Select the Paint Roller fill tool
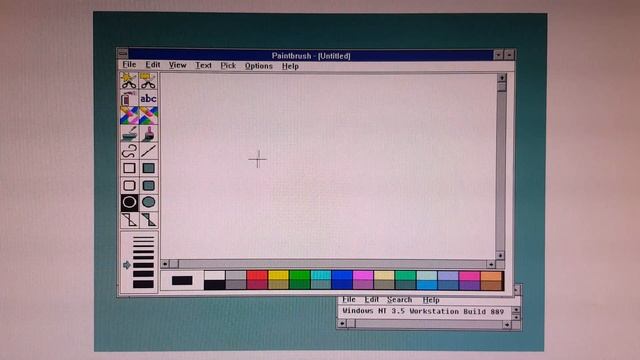This screenshot has height=360, width=640. tap(129, 133)
